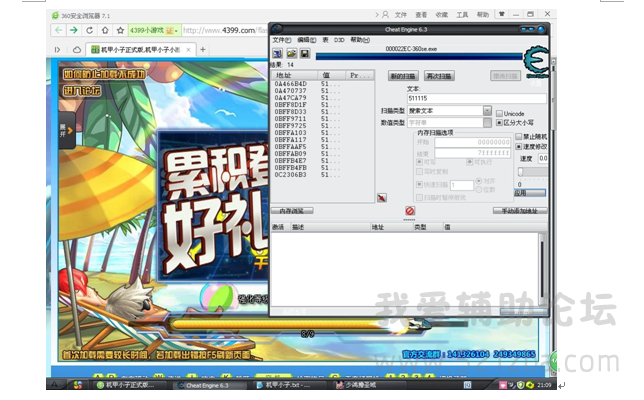Select the 对齐 alignment radio button
The width and height of the screenshot is (644, 400).
pos(478,181)
